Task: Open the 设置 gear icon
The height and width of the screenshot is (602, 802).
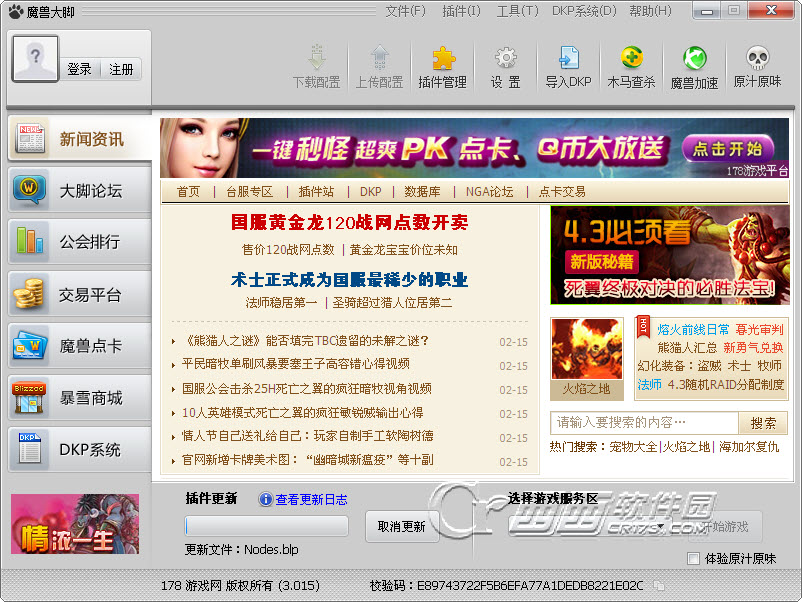Action: click(506, 58)
